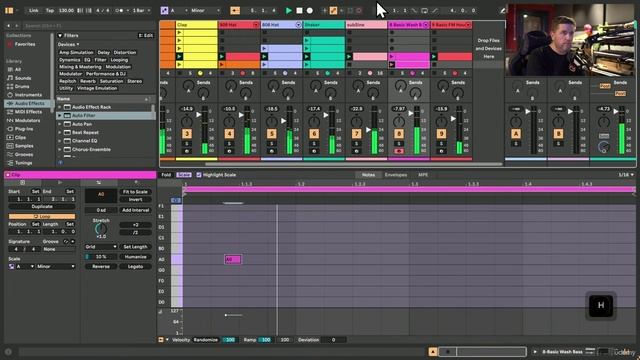Click the Legato button
This screenshot has height=360, width=640.
135,267
